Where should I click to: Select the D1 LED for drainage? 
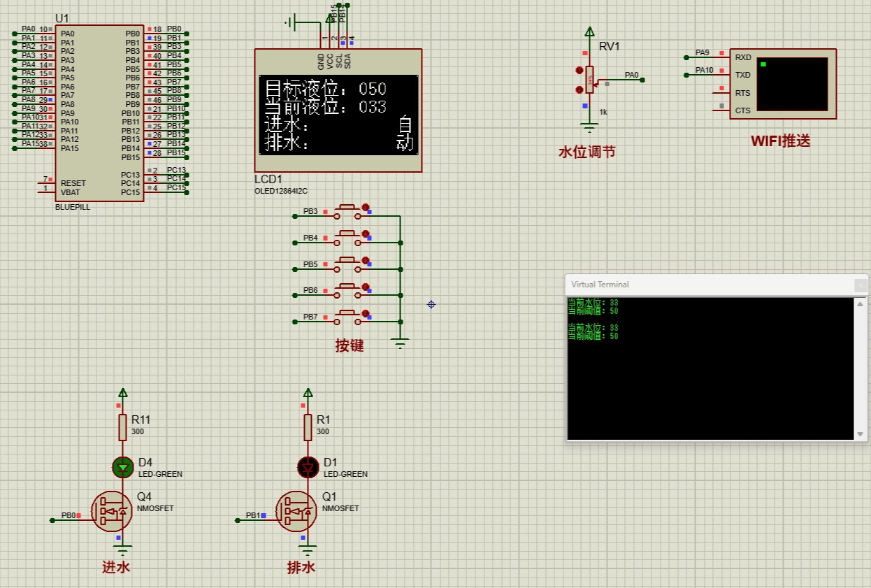click(308, 466)
